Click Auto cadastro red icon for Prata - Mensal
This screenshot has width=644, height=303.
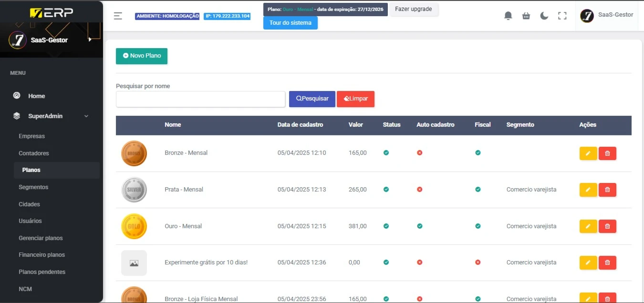point(420,190)
